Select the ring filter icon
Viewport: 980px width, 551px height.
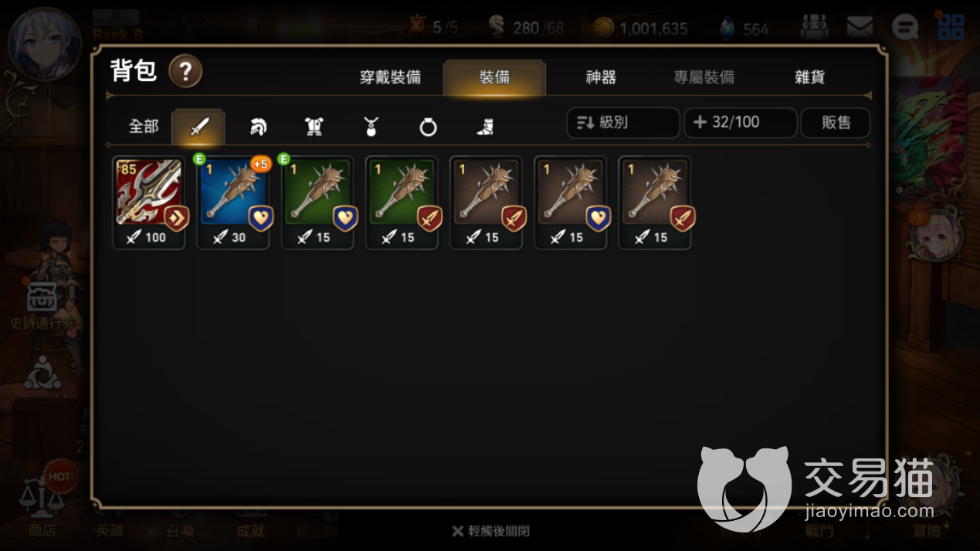tap(428, 127)
